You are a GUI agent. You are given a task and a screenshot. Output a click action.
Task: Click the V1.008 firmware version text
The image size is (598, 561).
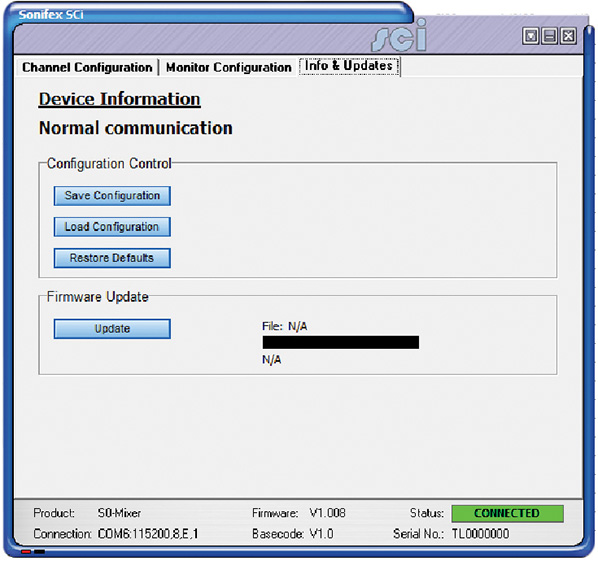(328, 513)
